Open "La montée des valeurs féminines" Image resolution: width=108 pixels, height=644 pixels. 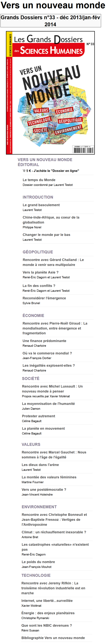coord(49,477)
